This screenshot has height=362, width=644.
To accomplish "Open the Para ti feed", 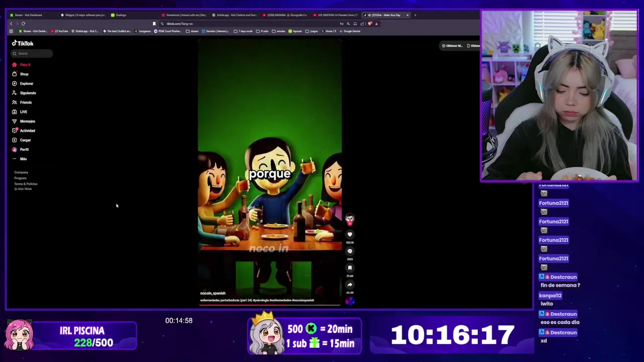I will pos(22,65).
